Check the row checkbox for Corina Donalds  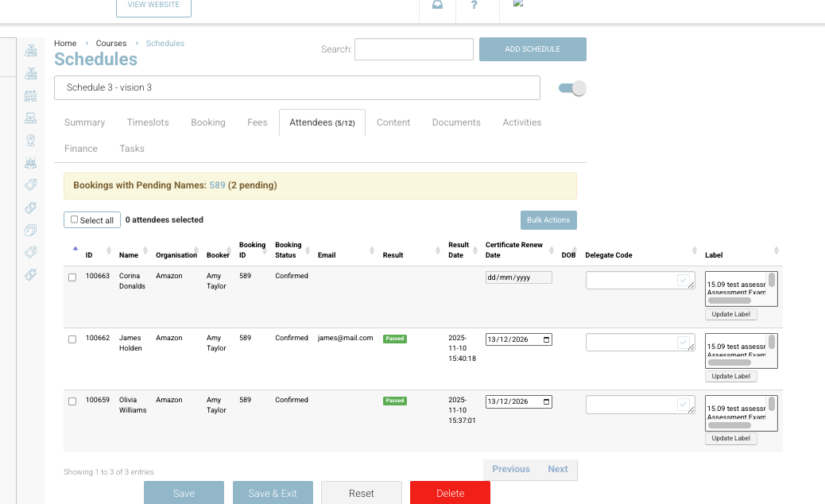pyautogui.click(x=72, y=277)
